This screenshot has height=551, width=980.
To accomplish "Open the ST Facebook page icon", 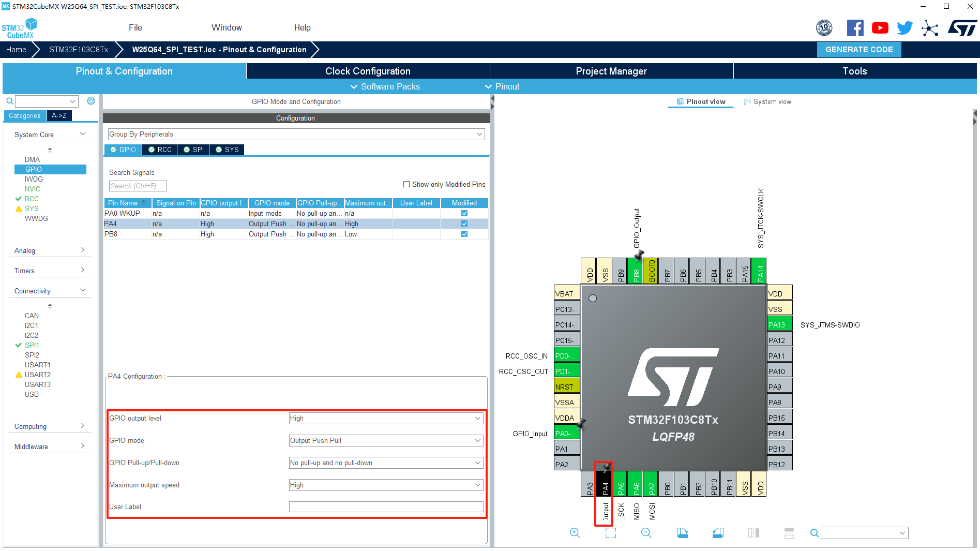I will pos(855,28).
